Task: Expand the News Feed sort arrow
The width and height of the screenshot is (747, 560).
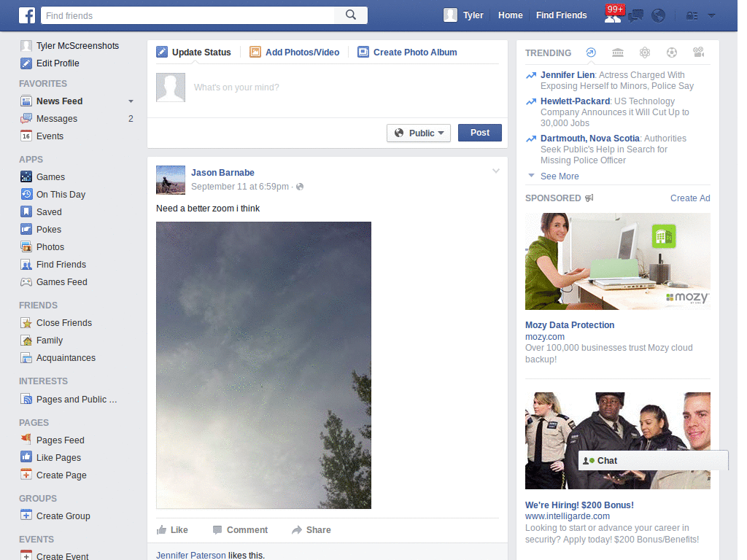Action: click(131, 101)
